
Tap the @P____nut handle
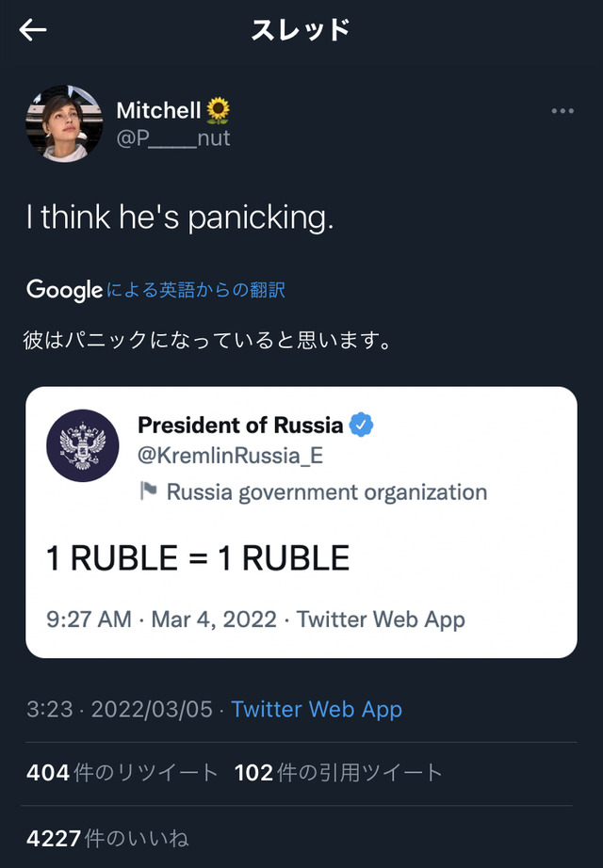[x=173, y=138]
